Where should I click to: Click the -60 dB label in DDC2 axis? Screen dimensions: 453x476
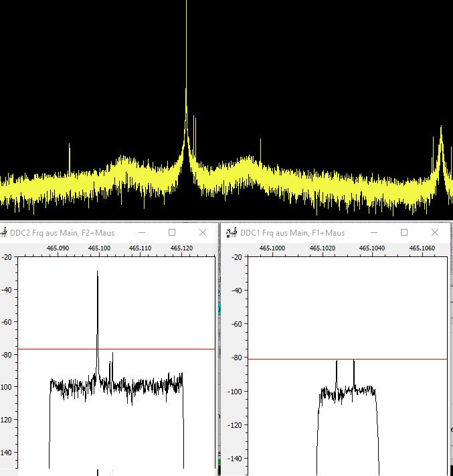pos(6,322)
